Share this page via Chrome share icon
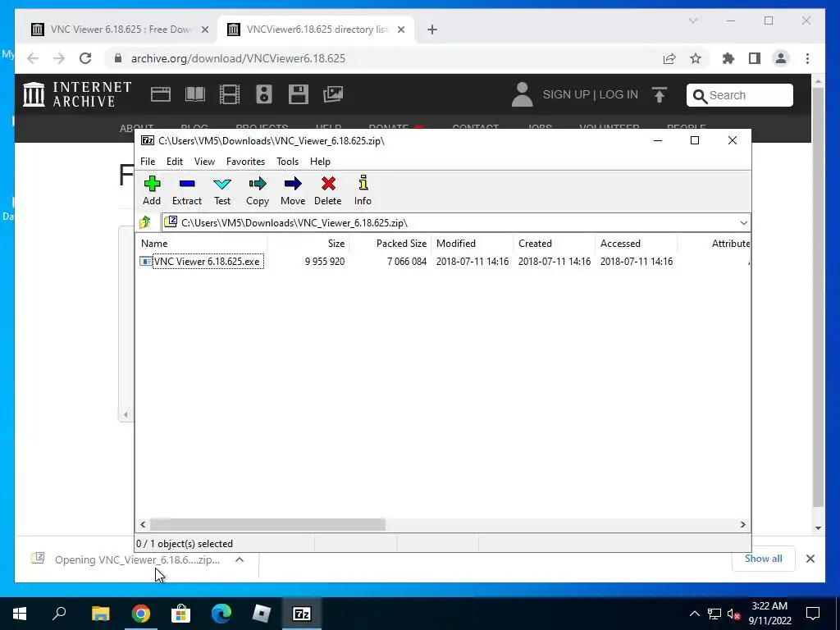This screenshot has height=630, width=840. [669, 58]
